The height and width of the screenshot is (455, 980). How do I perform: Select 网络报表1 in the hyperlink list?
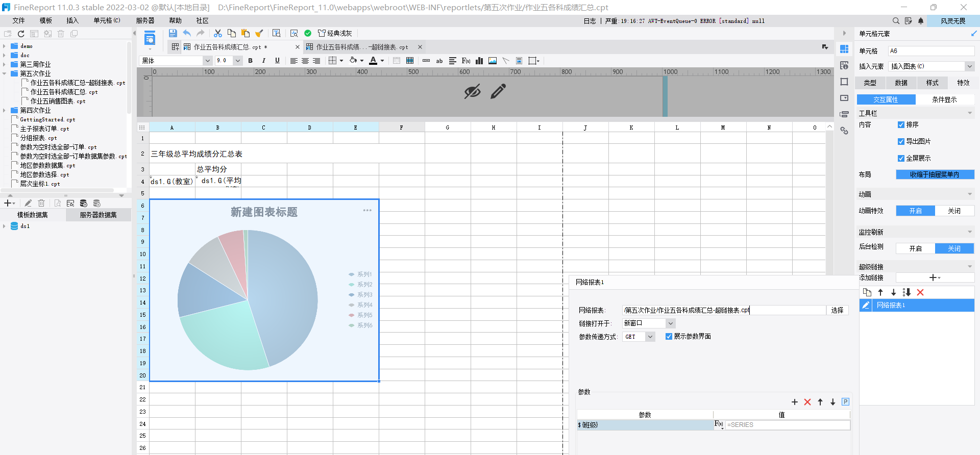(917, 305)
